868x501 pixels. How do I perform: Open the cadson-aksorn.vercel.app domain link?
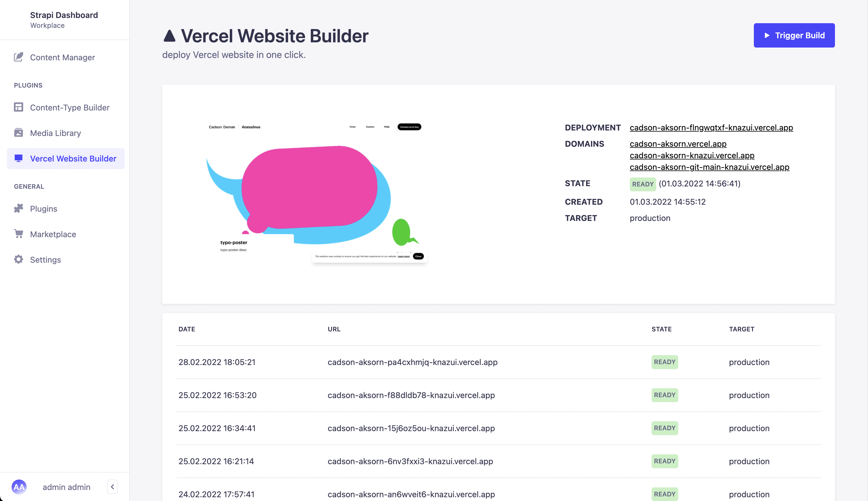coord(678,144)
